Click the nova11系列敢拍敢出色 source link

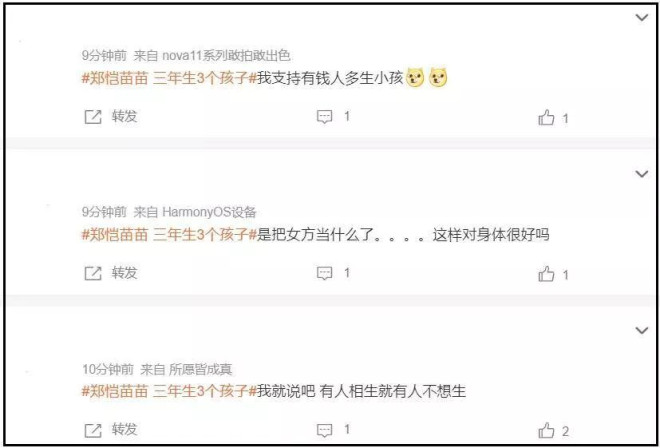tap(226, 56)
